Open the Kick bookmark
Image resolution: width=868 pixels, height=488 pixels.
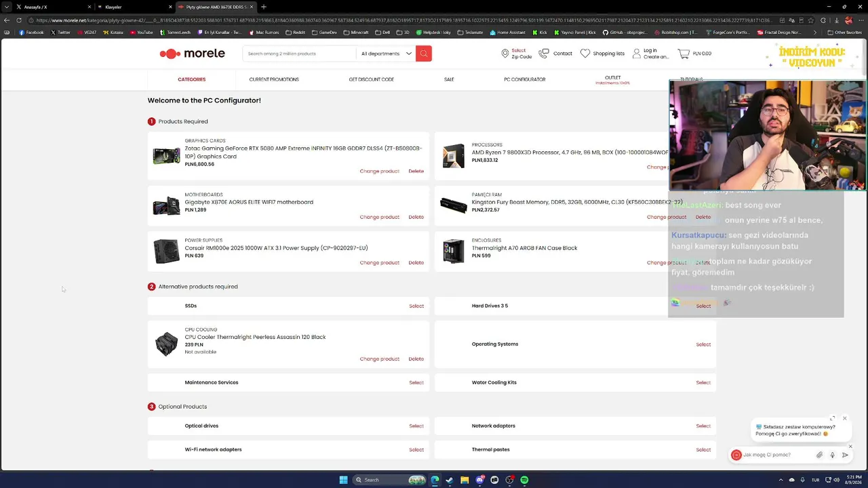[x=540, y=32]
